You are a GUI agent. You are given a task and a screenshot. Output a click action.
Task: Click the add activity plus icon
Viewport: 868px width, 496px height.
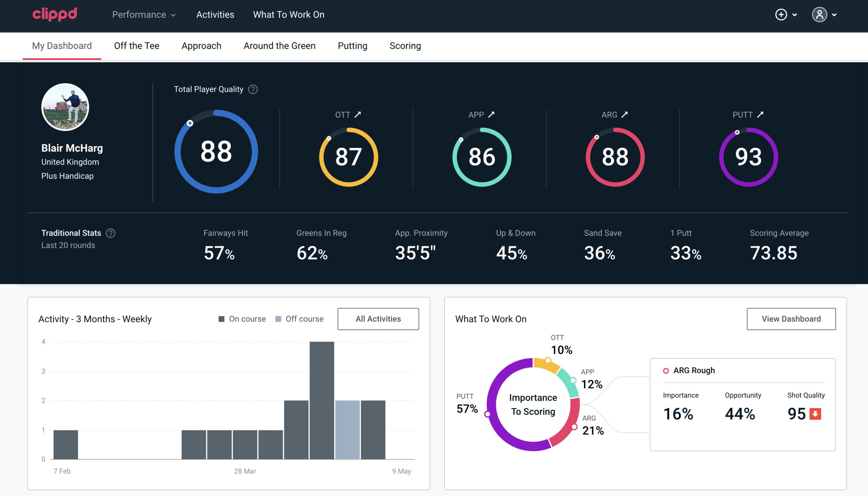pyautogui.click(x=781, y=15)
